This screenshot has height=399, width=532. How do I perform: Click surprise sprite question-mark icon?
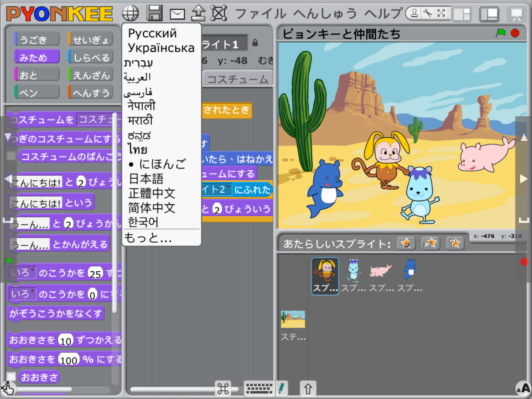tap(454, 243)
